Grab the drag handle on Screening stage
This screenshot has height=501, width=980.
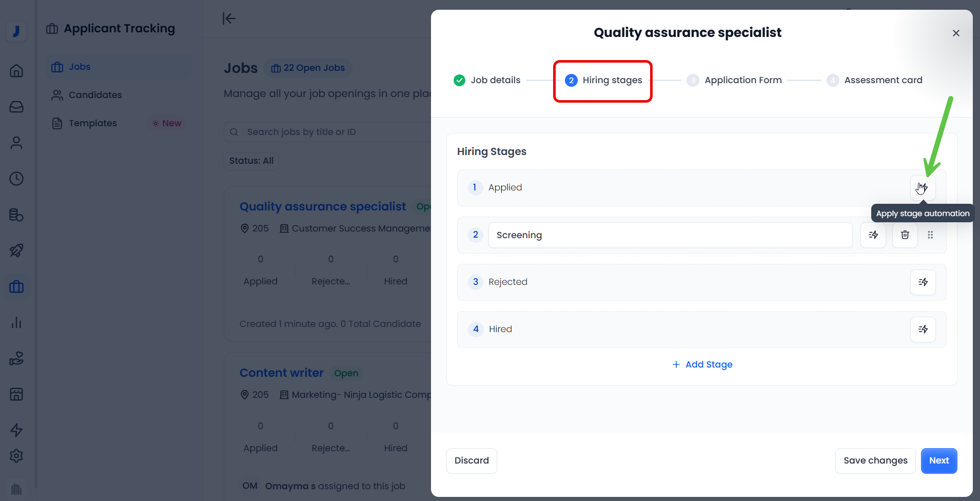pos(930,235)
